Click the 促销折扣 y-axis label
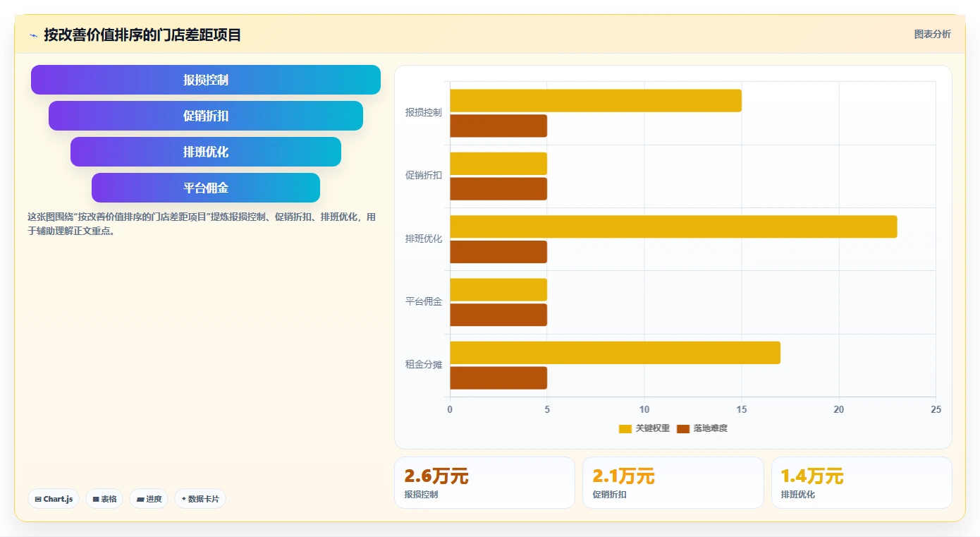The width and height of the screenshot is (980, 537). pyautogui.click(x=424, y=175)
